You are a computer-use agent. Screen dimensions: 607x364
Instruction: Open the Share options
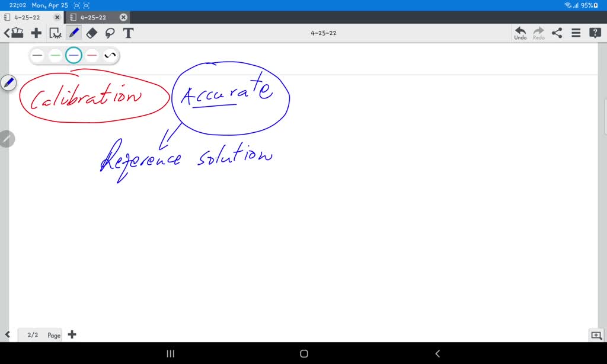point(557,33)
